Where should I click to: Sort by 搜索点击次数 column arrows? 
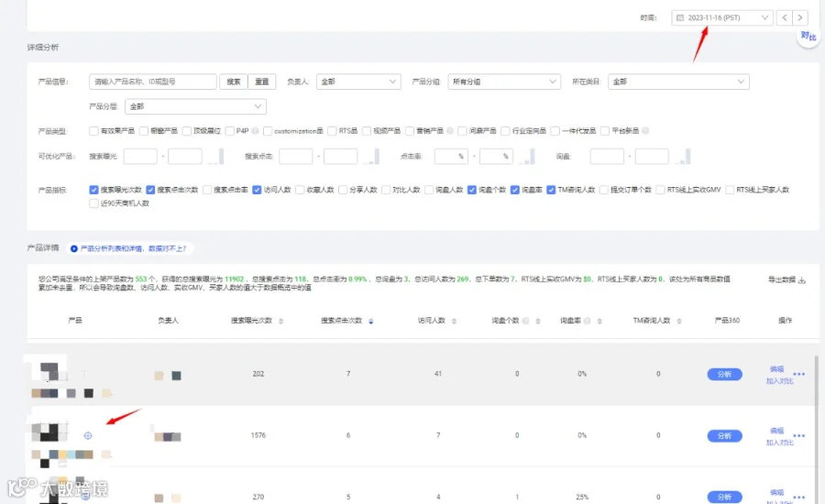pos(371,321)
